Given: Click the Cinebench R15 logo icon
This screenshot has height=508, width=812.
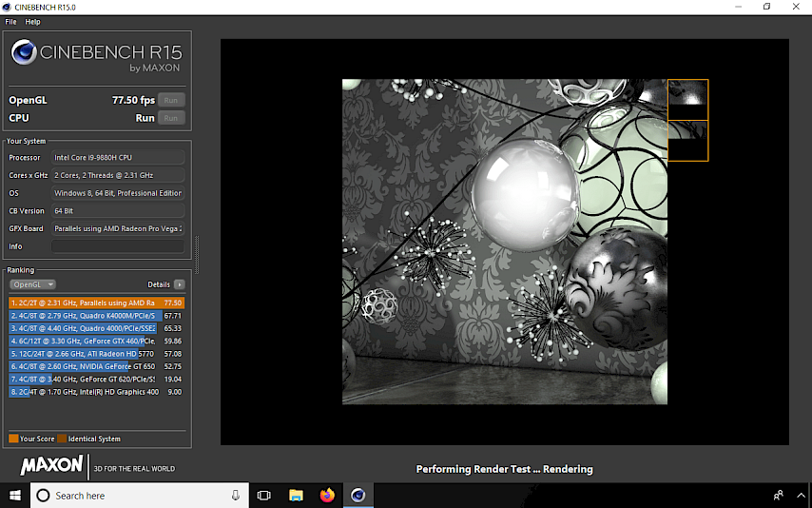Looking at the screenshot, I should (x=24, y=52).
